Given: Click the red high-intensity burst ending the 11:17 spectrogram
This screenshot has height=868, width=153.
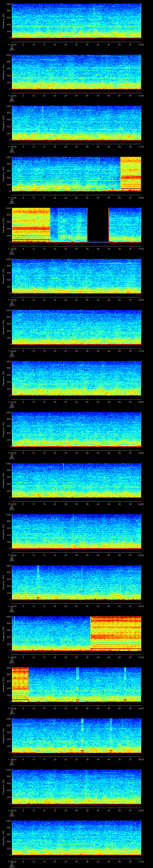Looking at the screenshot, I should pyautogui.click(x=131, y=174).
